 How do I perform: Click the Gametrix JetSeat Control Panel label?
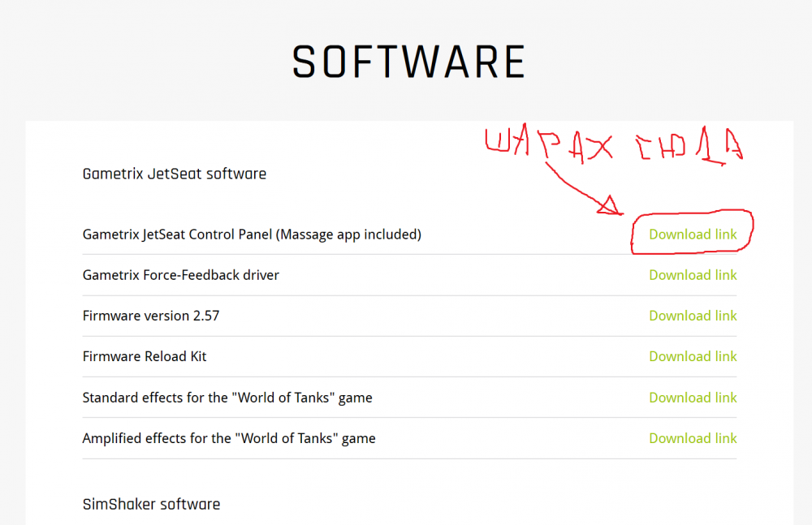(x=177, y=235)
